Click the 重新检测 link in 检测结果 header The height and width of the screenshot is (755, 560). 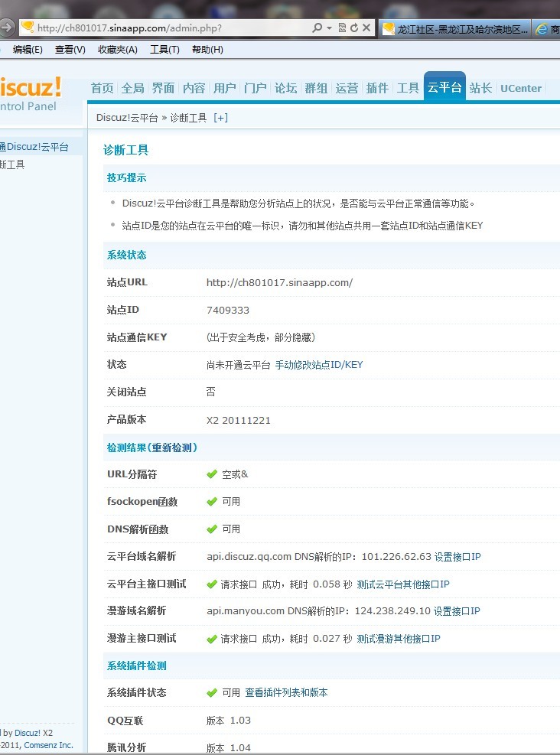tap(171, 447)
